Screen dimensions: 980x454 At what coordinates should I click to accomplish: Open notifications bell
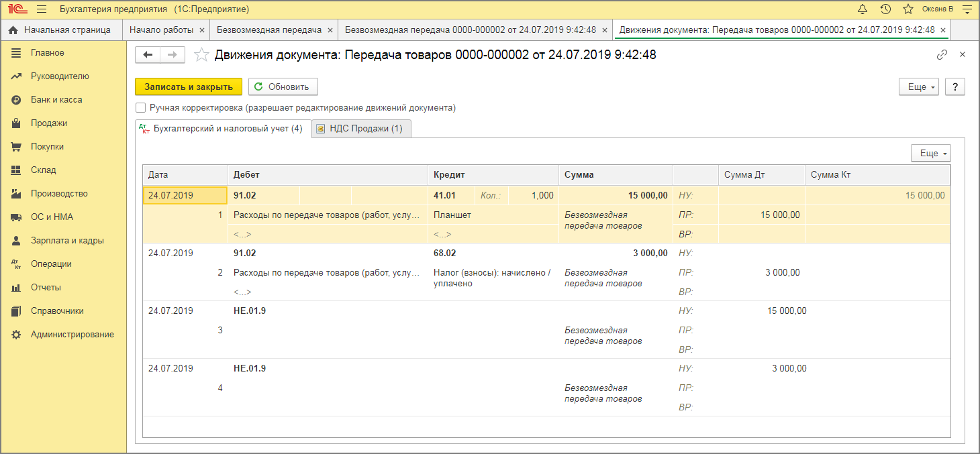(863, 9)
